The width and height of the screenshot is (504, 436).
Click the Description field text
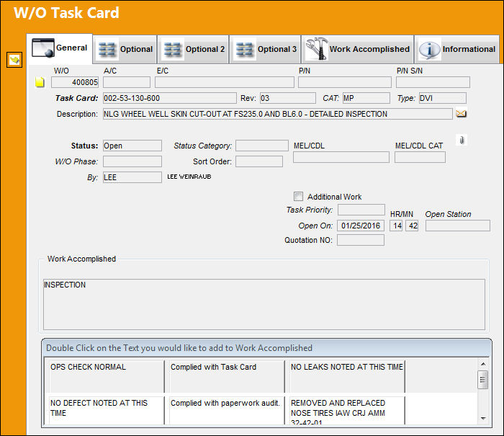click(x=278, y=114)
